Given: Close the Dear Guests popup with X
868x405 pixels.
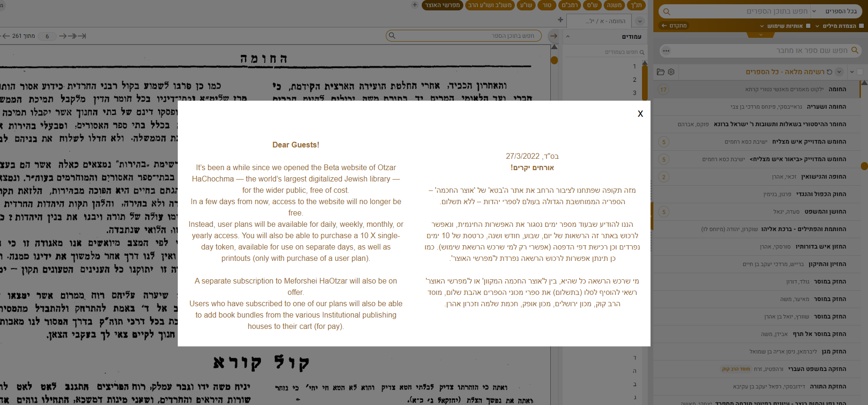Looking at the screenshot, I should coord(640,113).
